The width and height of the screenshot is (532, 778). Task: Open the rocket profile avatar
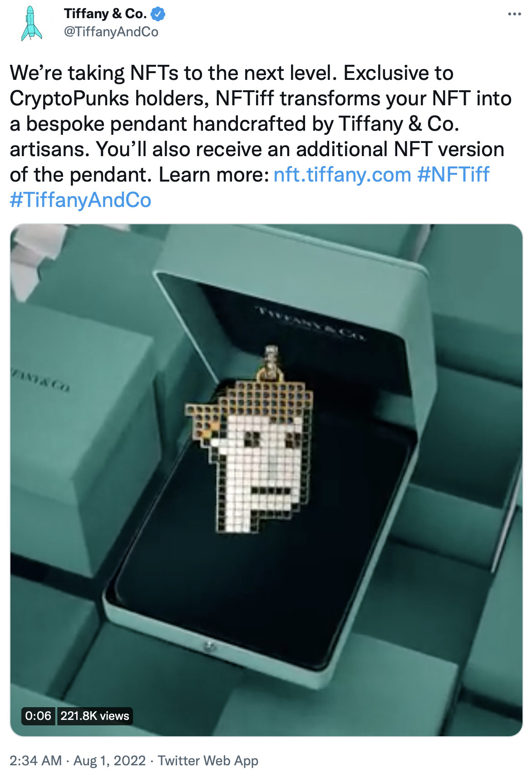(x=31, y=23)
